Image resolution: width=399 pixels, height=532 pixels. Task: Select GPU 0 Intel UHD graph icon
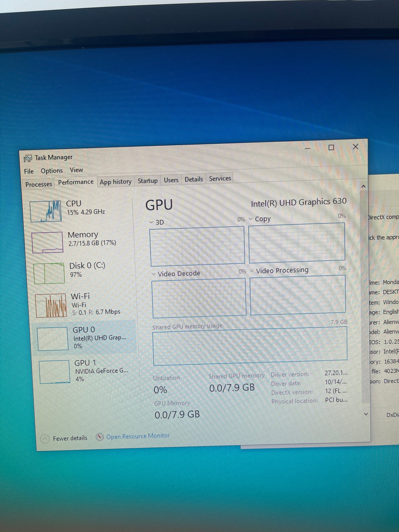[x=52, y=338]
